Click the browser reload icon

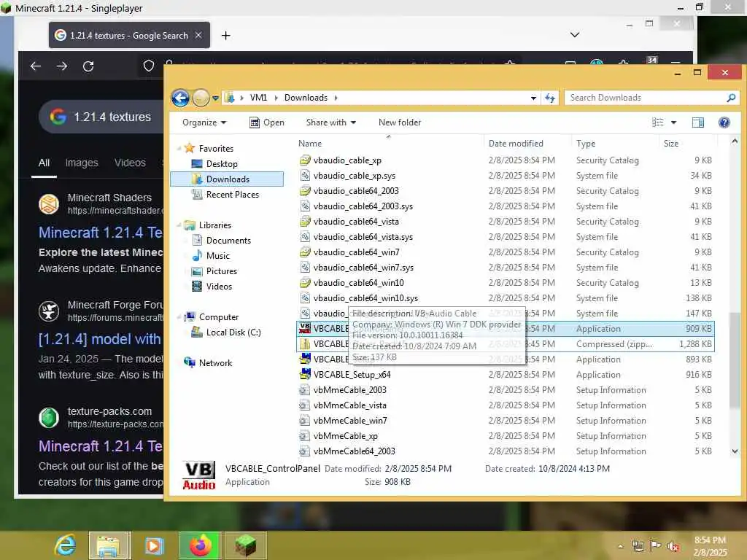88,66
